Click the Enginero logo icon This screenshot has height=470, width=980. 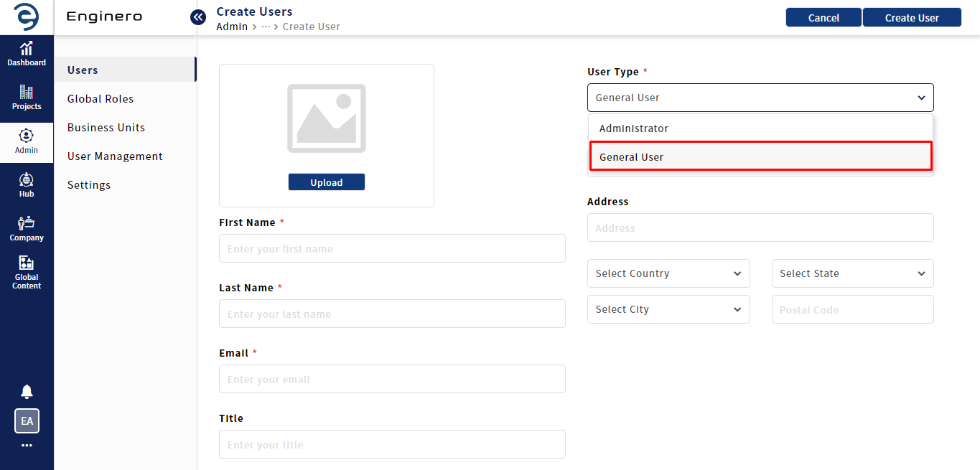[x=27, y=17]
